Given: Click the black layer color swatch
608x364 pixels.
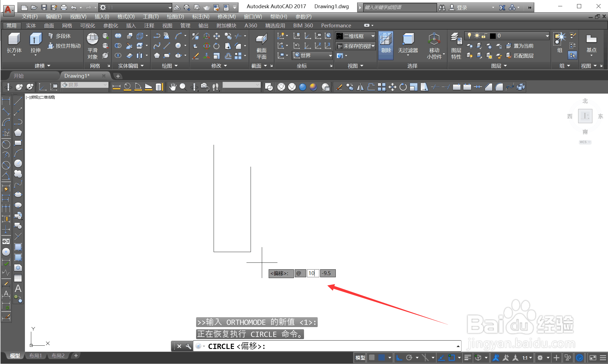Looking at the screenshot, I should [x=493, y=36].
